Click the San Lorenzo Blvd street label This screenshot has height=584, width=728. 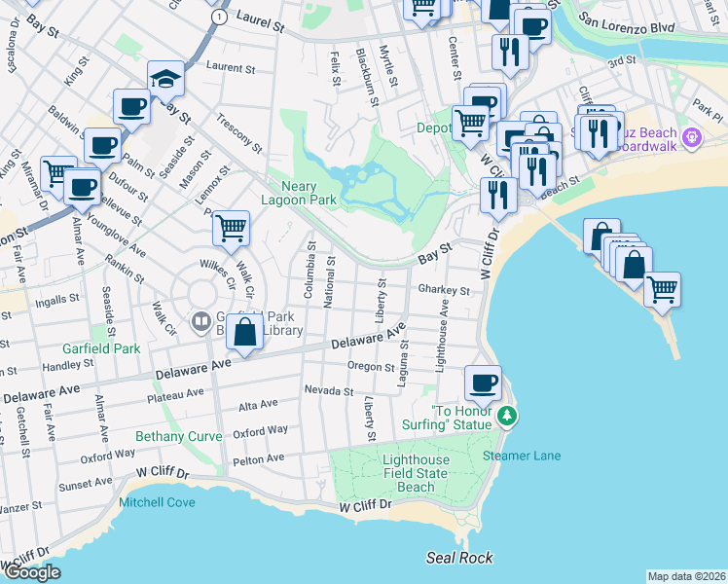point(627,24)
